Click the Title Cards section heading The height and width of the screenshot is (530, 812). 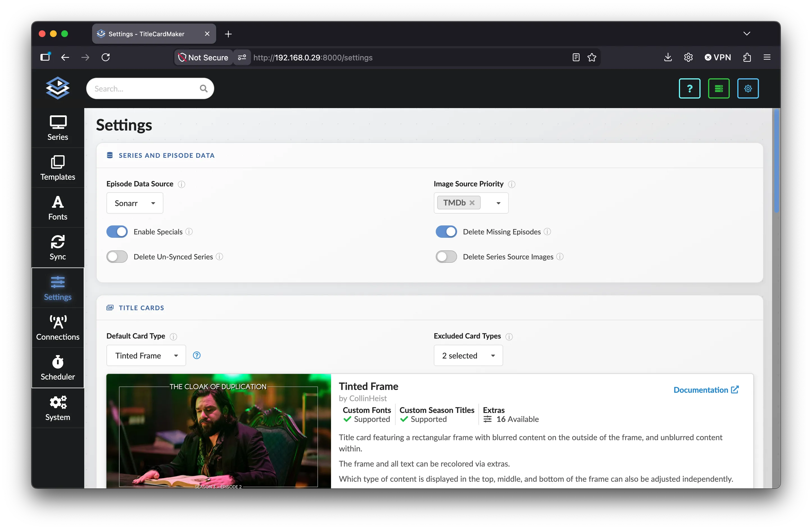pos(141,308)
